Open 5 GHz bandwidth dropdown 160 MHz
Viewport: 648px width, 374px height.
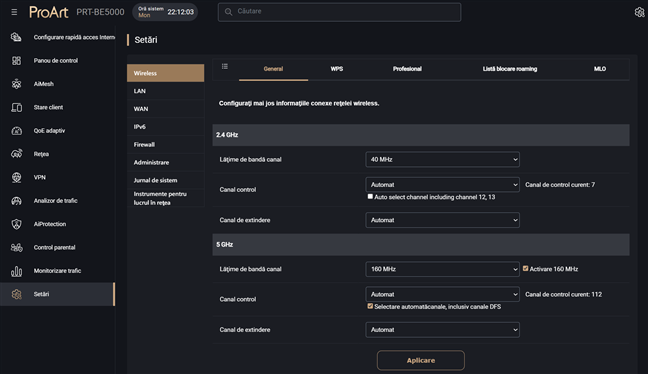click(442, 269)
